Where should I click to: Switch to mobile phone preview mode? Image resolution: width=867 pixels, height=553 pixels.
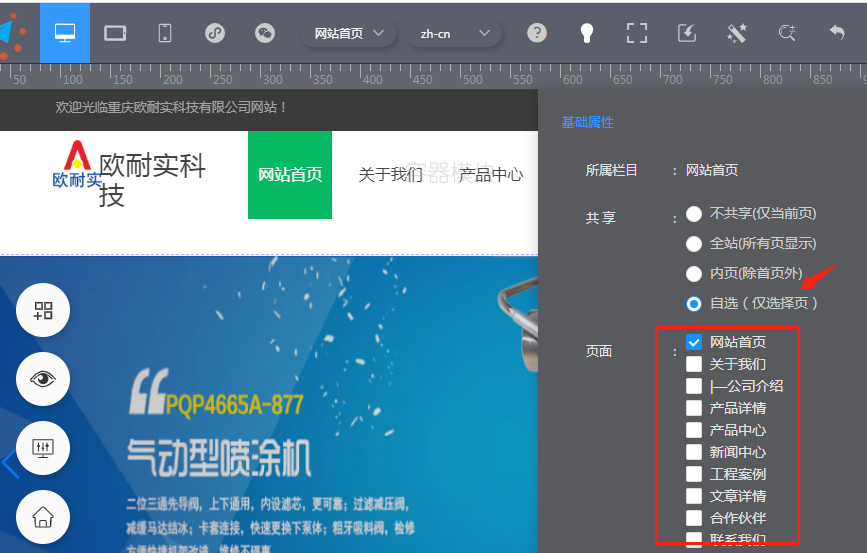[x=165, y=33]
